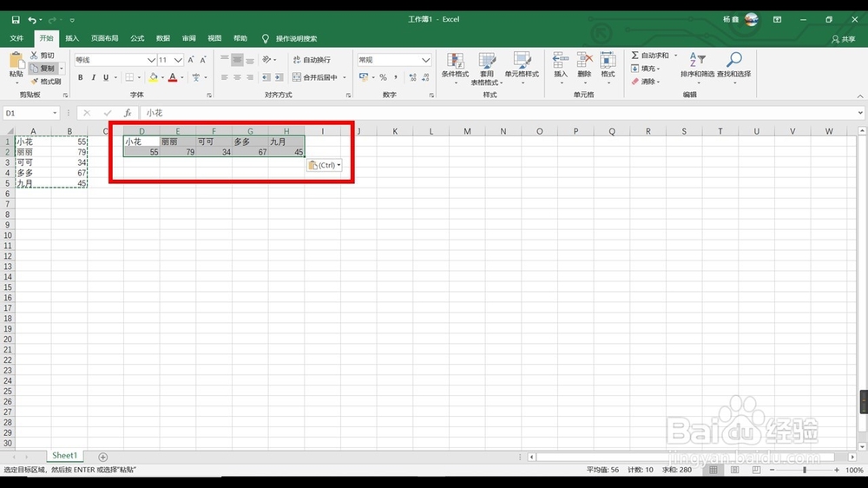
Task: Toggle Underline formatting
Action: tap(106, 77)
